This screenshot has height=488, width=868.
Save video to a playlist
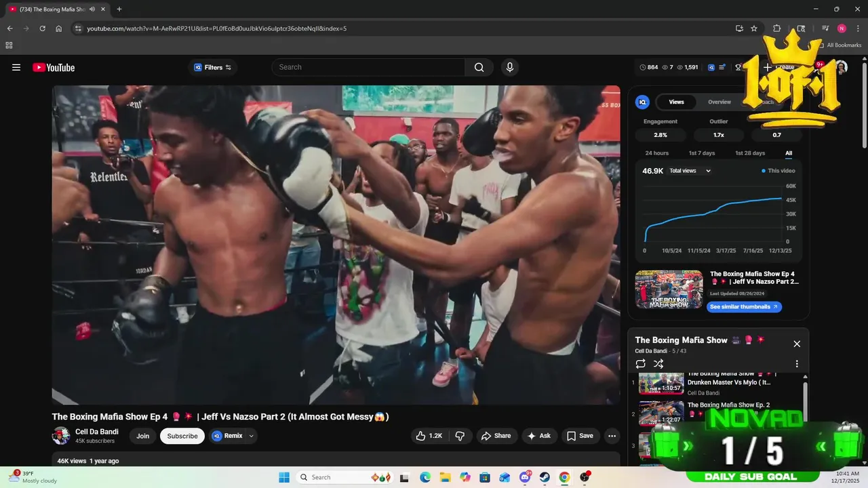[x=580, y=436]
